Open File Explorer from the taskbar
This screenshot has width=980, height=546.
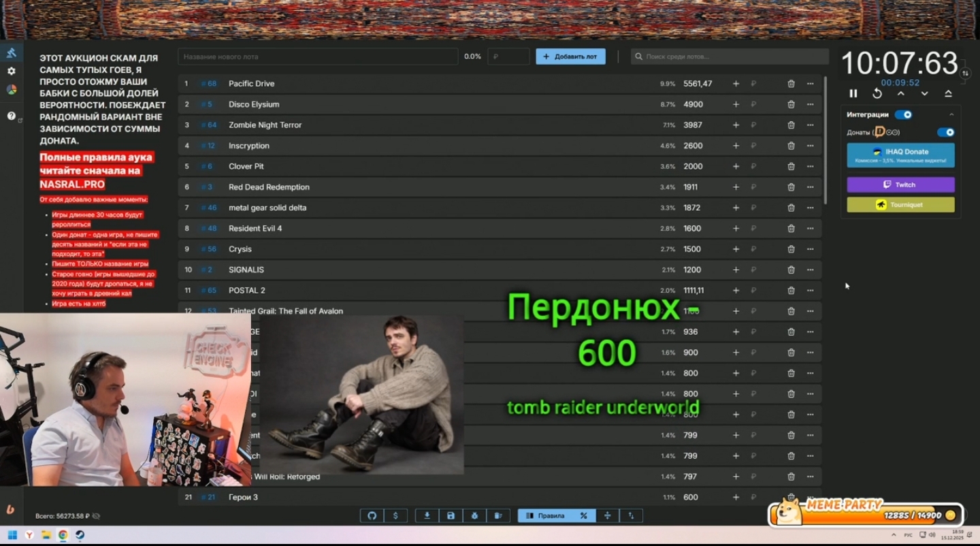click(x=46, y=535)
